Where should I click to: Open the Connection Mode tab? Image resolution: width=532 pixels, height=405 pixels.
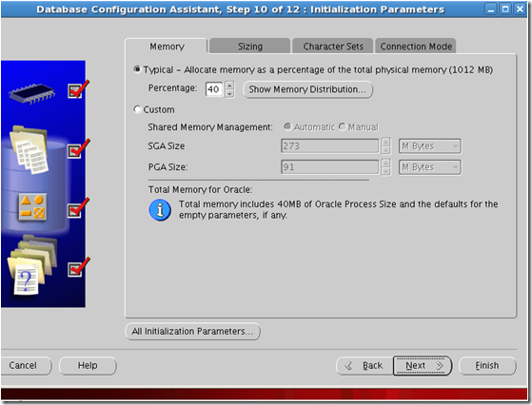coord(416,46)
